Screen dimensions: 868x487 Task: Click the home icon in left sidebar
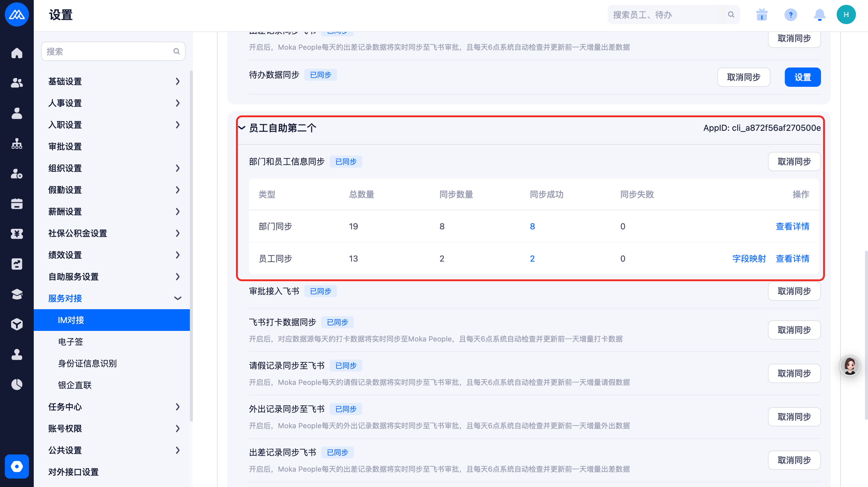(x=17, y=53)
